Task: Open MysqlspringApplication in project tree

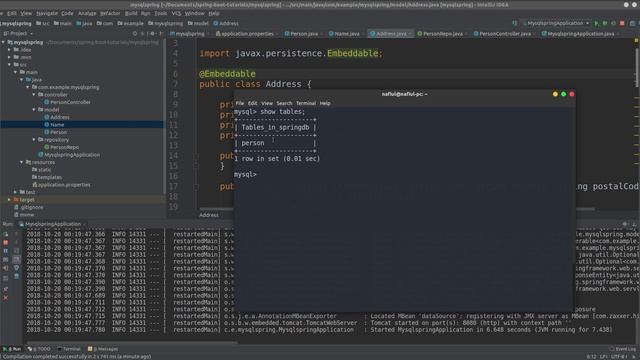Action: (69, 155)
